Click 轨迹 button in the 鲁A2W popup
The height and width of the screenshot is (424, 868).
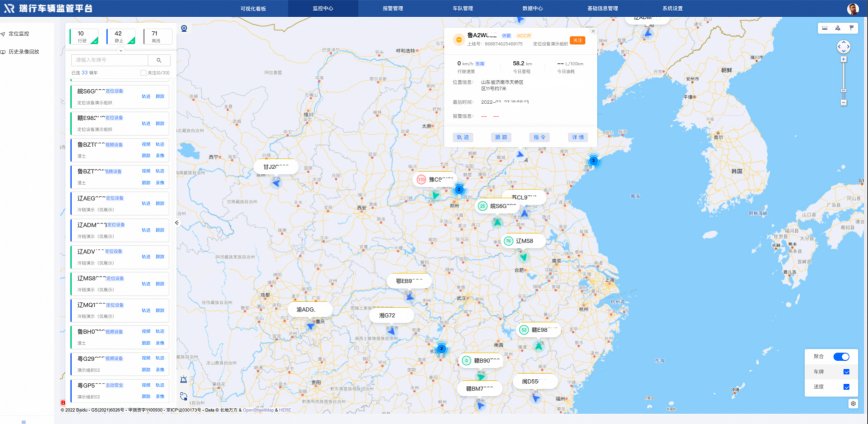pos(463,137)
